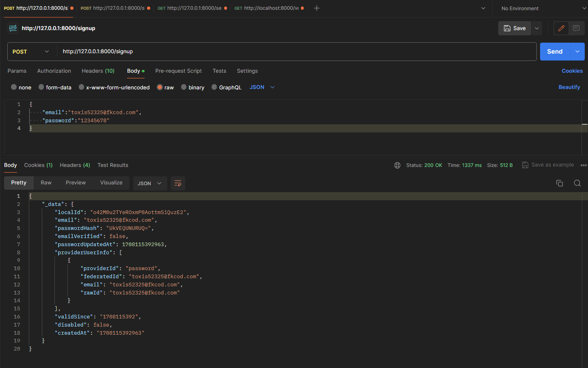This screenshot has height=368, width=588.
Task: Switch response view to Visualize
Action: coord(111,183)
